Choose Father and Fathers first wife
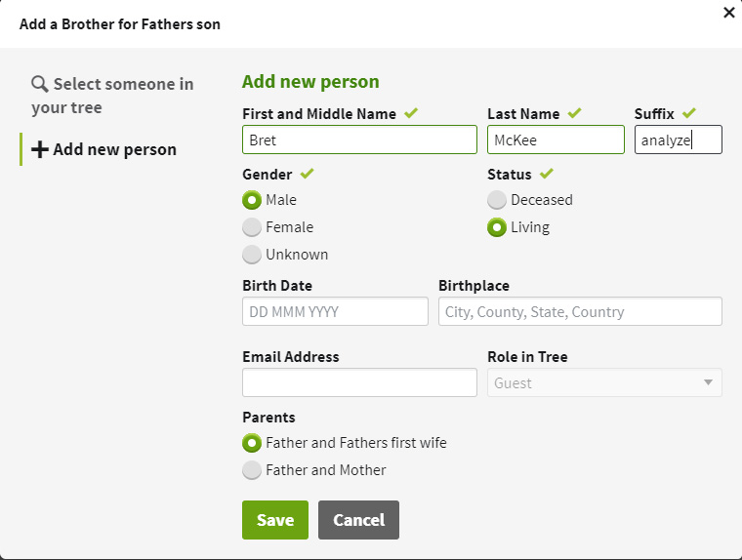742x560 pixels. (x=252, y=443)
